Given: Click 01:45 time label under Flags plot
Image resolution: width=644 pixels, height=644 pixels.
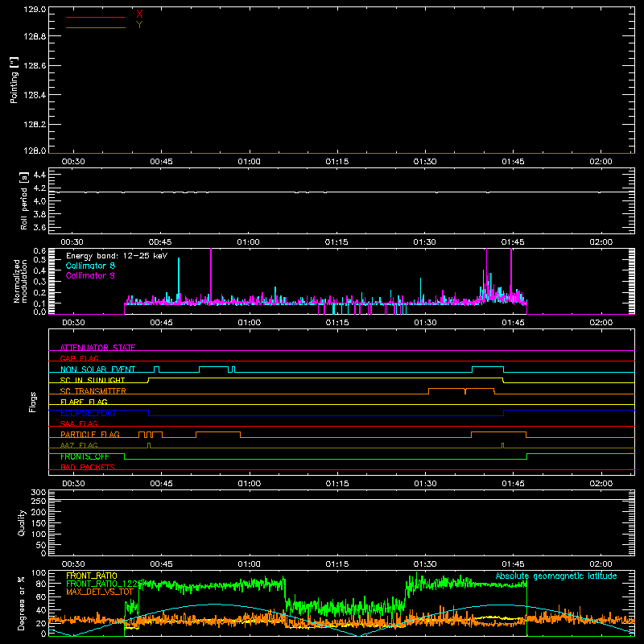Looking at the screenshot, I should click(513, 484).
